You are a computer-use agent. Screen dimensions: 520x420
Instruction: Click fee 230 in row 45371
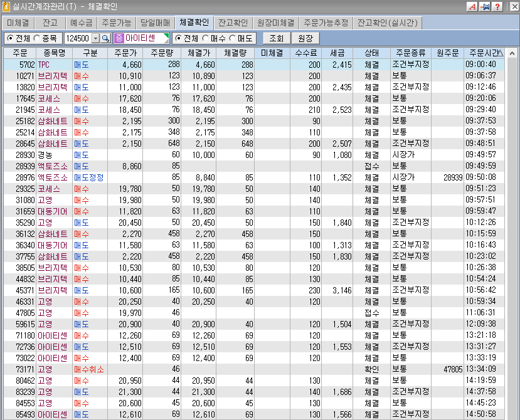[x=314, y=290]
